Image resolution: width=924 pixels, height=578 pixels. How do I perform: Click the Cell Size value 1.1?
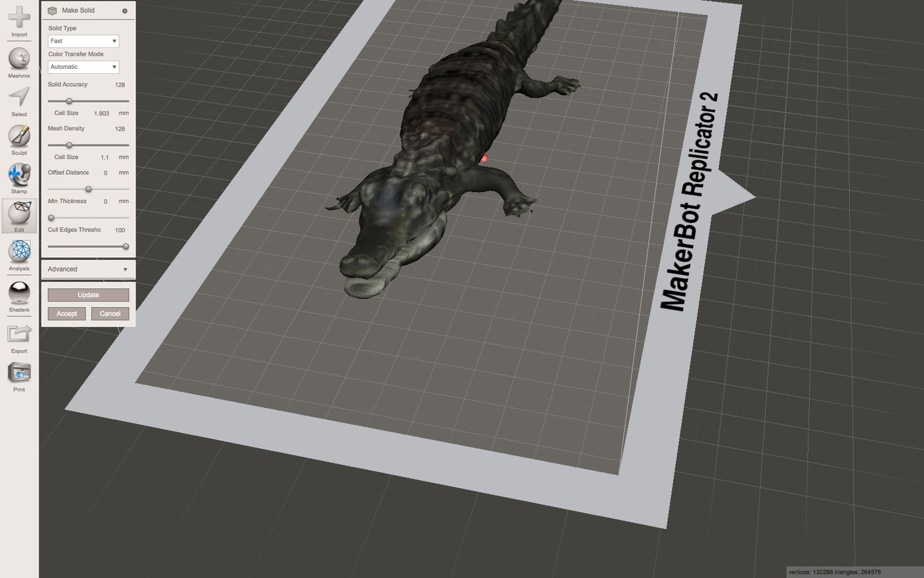105,158
